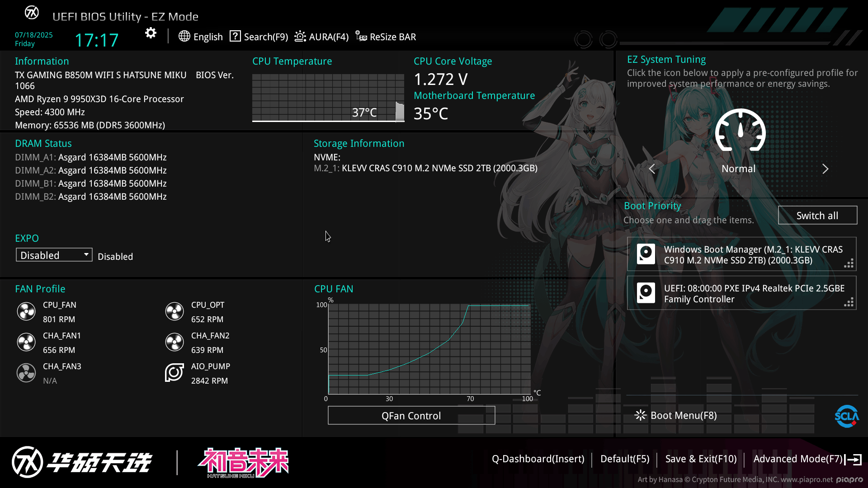Click the 17:17 clock display

(x=96, y=40)
